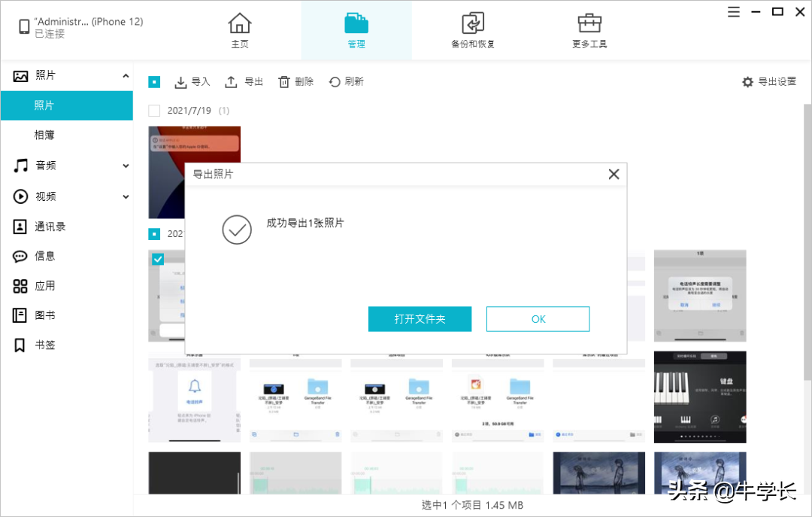Image resolution: width=812 pixels, height=517 pixels.
Task: Click the 打开文件夹 button
Action: pos(420,319)
